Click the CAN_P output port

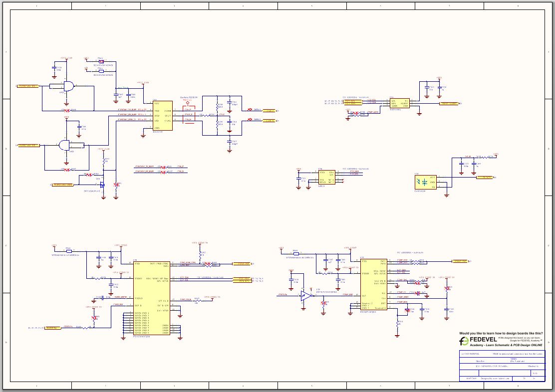tap(269, 110)
